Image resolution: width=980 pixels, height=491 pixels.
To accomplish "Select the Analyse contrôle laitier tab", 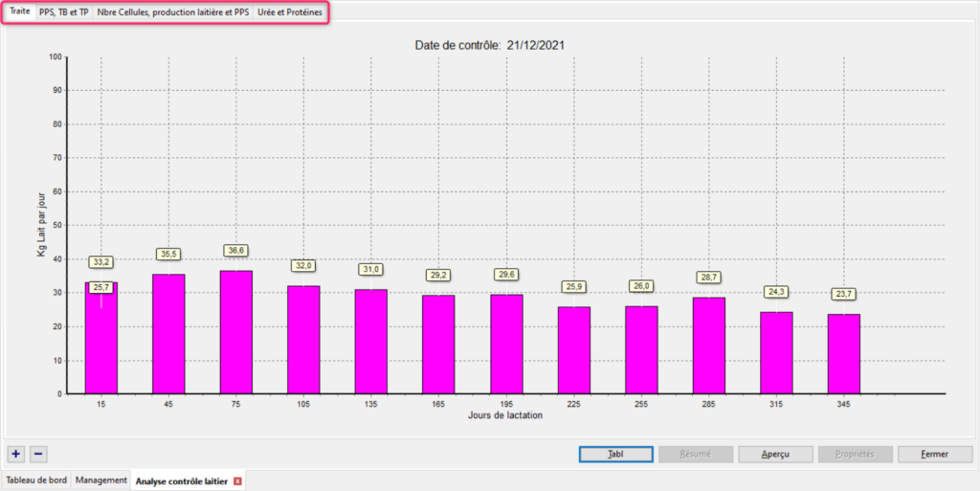I will 181,480.
